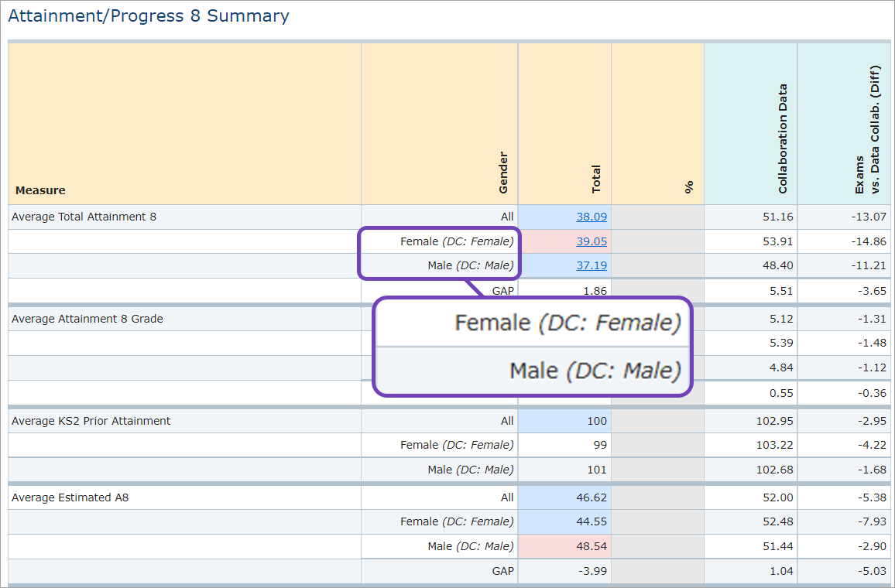Viewport: 895px width, 588px height.
Task: Click the Total column header
Action: pos(596,179)
